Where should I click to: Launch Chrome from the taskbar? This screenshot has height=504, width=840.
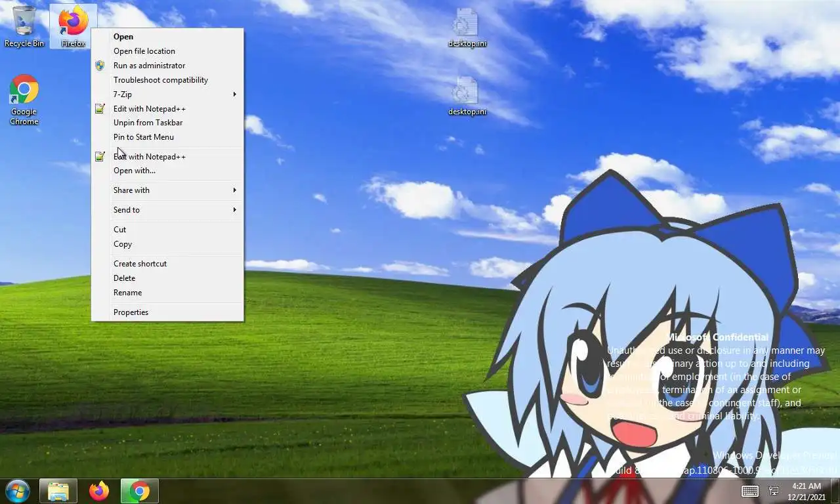coord(139,491)
